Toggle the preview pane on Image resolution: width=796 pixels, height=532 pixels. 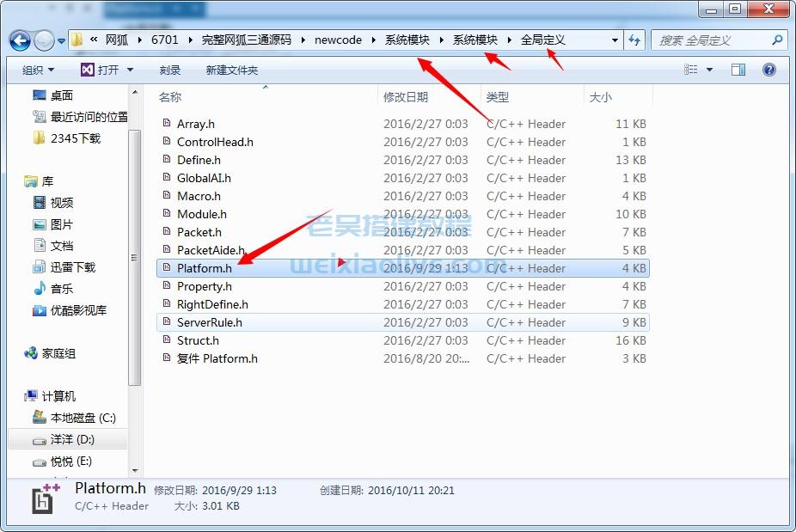(x=738, y=69)
